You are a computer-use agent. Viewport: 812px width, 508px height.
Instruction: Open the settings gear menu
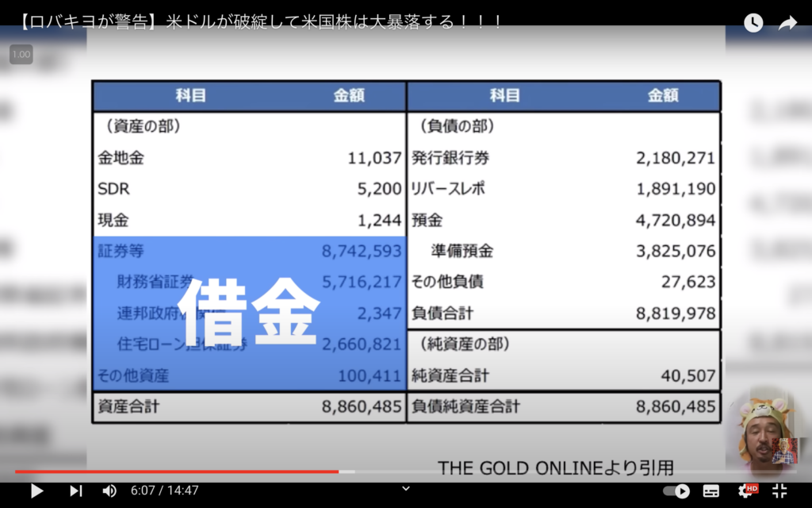pos(746,491)
